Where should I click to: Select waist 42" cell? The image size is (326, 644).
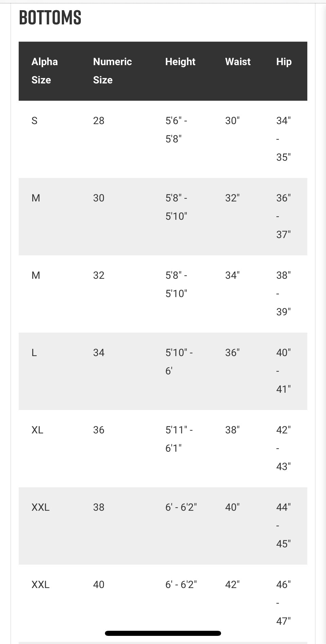(x=232, y=585)
